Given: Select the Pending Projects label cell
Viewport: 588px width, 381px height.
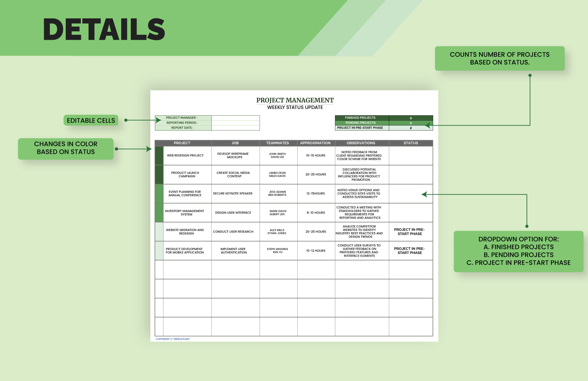Looking at the screenshot, I should click(x=362, y=123).
